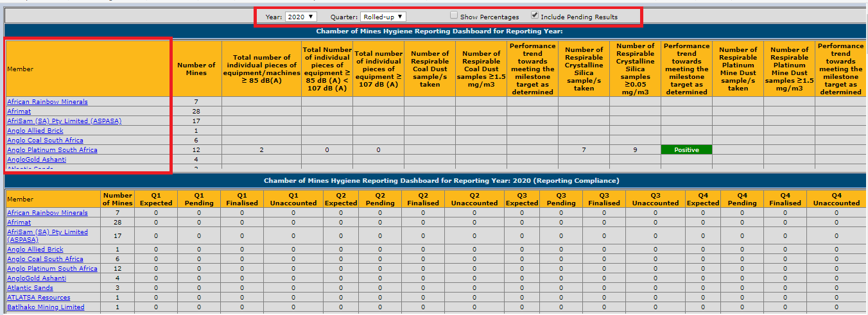
Task: Click the green Positive trend cell
Action: (686, 149)
